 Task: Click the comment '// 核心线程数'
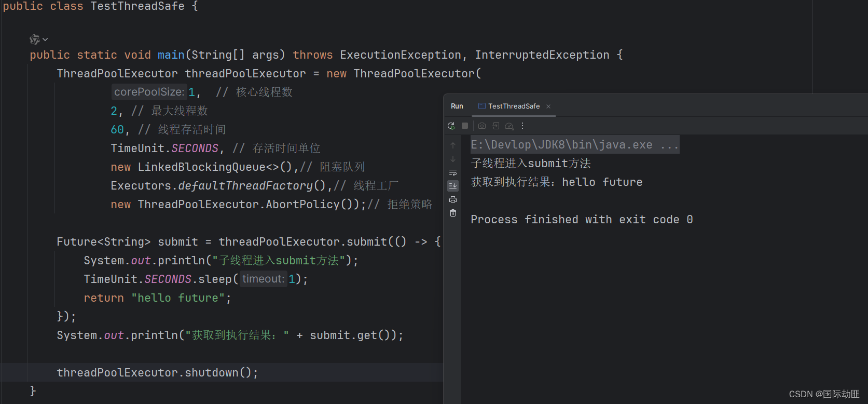point(254,92)
